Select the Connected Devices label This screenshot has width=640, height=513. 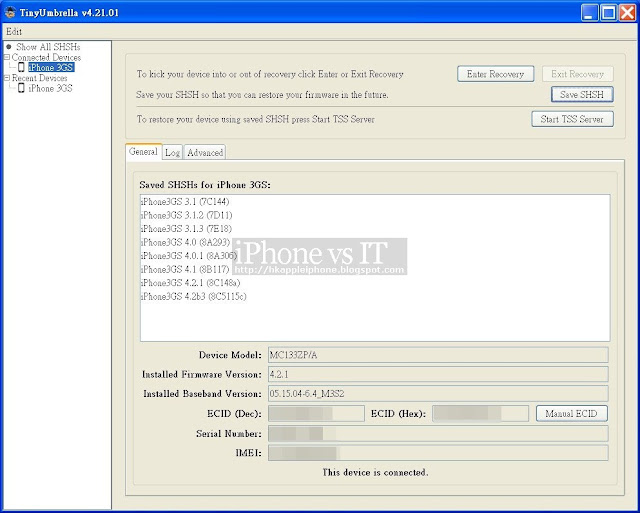click(46, 58)
